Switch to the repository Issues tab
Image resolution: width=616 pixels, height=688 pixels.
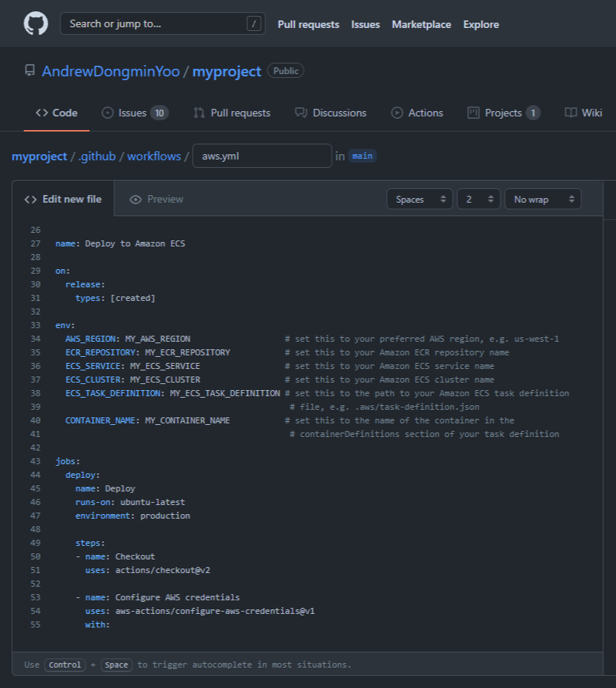click(x=135, y=113)
